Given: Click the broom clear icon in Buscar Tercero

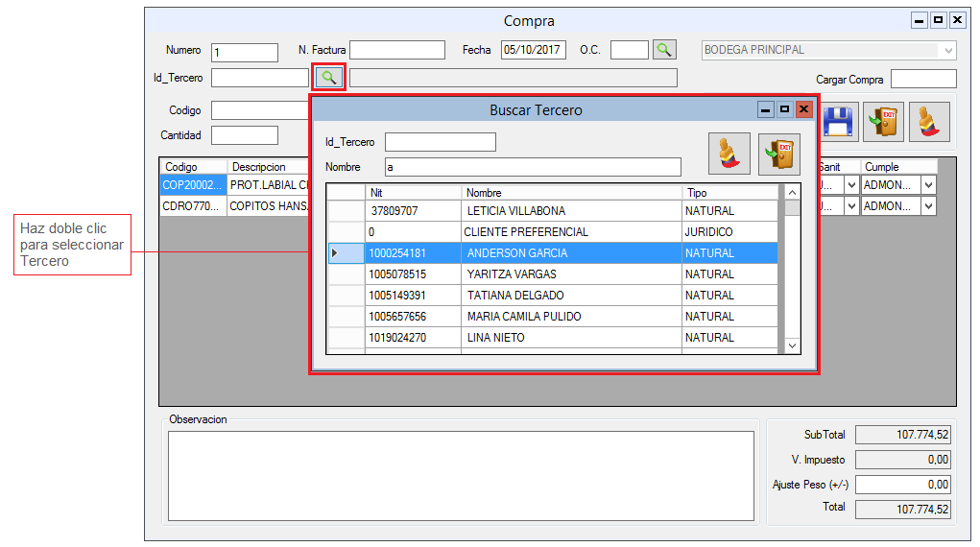Looking at the screenshot, I should coord(729,154).
